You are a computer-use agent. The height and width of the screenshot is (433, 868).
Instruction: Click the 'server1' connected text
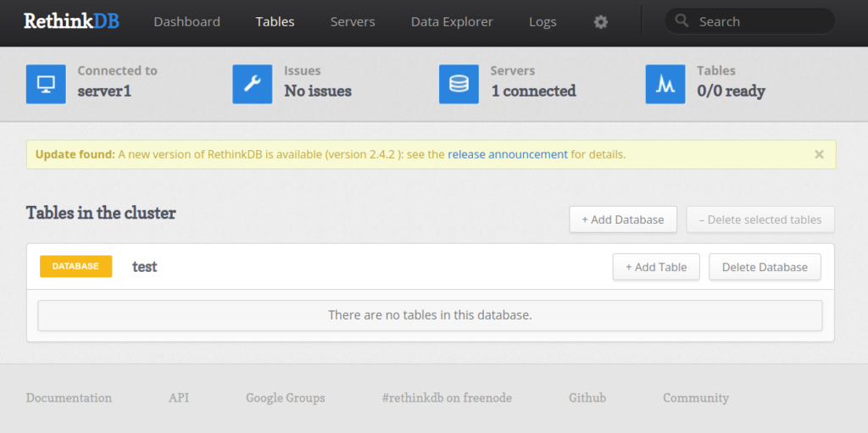(x=104, y=91)
